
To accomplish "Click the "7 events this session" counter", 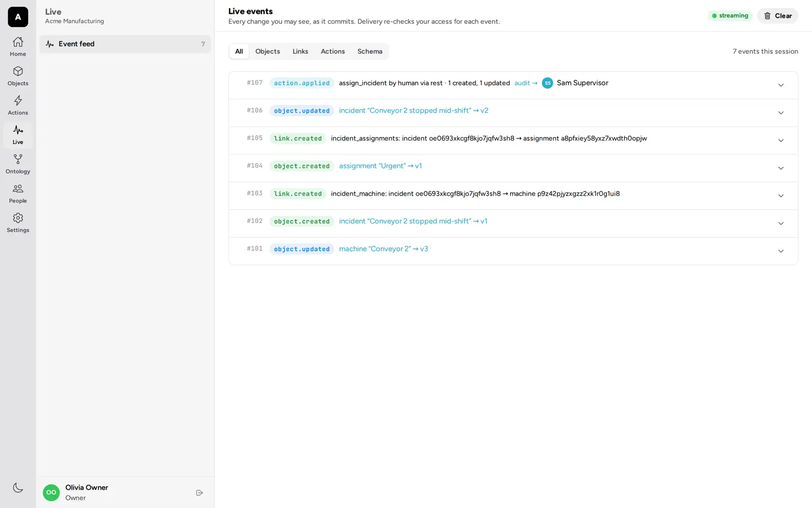I will 765,51.
